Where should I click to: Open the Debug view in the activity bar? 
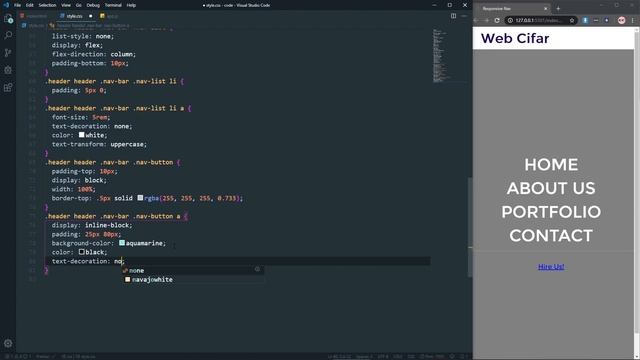(8, 70)
